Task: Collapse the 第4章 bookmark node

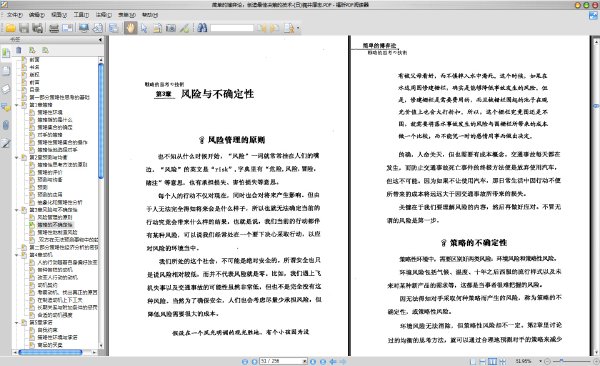Action: click(16, 255)
